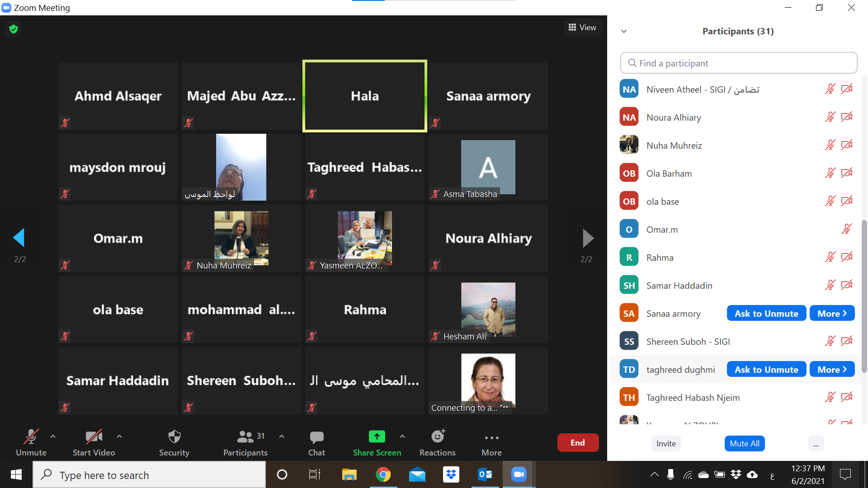Click the green encryption shield icon

point(14,28)
